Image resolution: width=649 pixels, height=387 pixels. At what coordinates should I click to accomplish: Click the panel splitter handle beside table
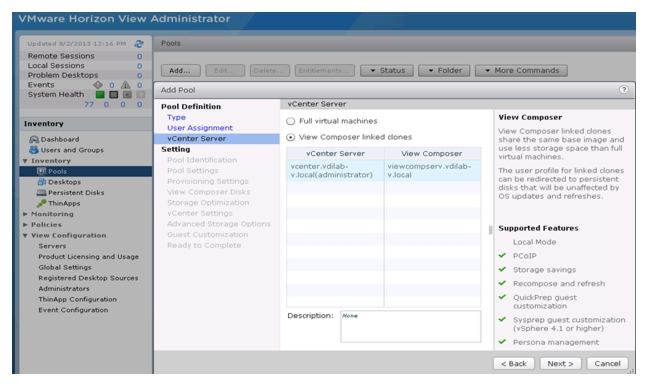490,230
